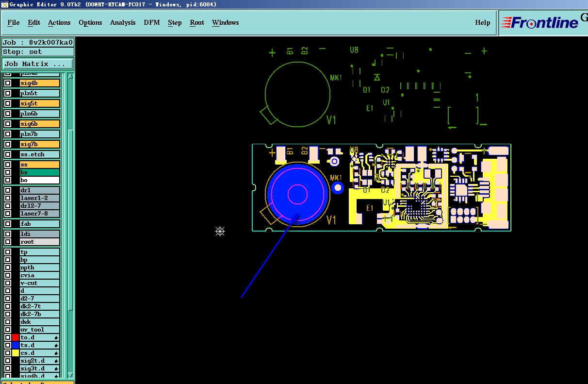Toggle visibility checkbox for to.d layer
The height and width of the screenshot is (384, 588).
click(x=8, y=337)
